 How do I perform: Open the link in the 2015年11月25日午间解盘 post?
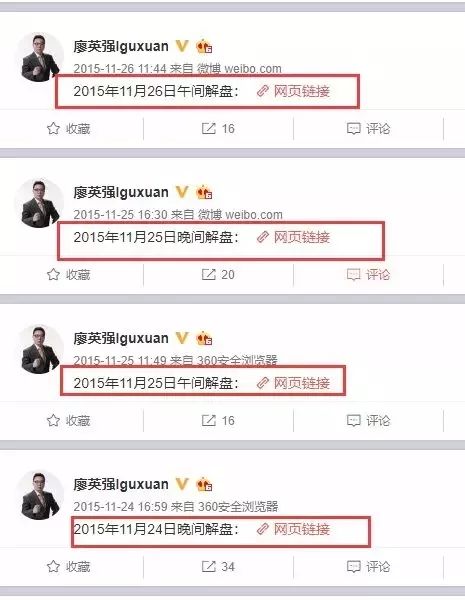point(293,383)
